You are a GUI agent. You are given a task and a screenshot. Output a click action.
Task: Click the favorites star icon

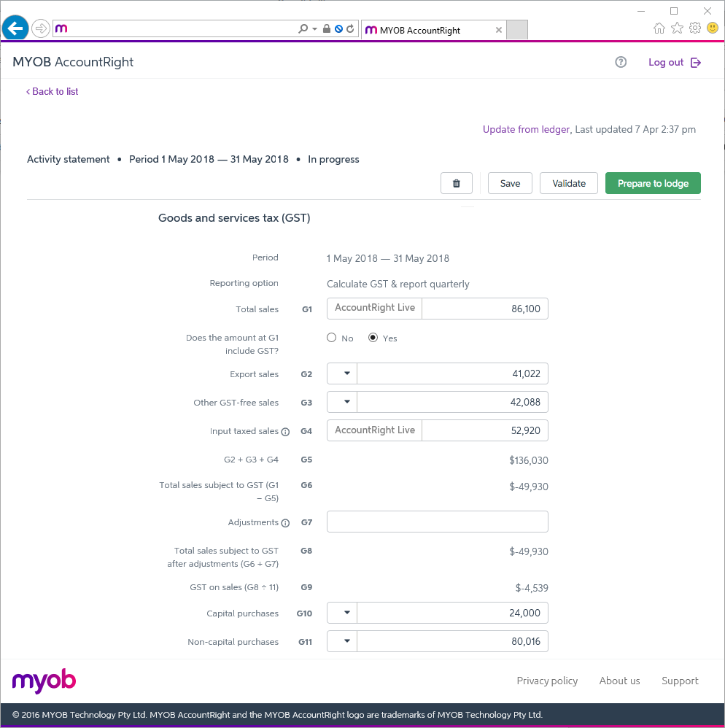[677, 27]
